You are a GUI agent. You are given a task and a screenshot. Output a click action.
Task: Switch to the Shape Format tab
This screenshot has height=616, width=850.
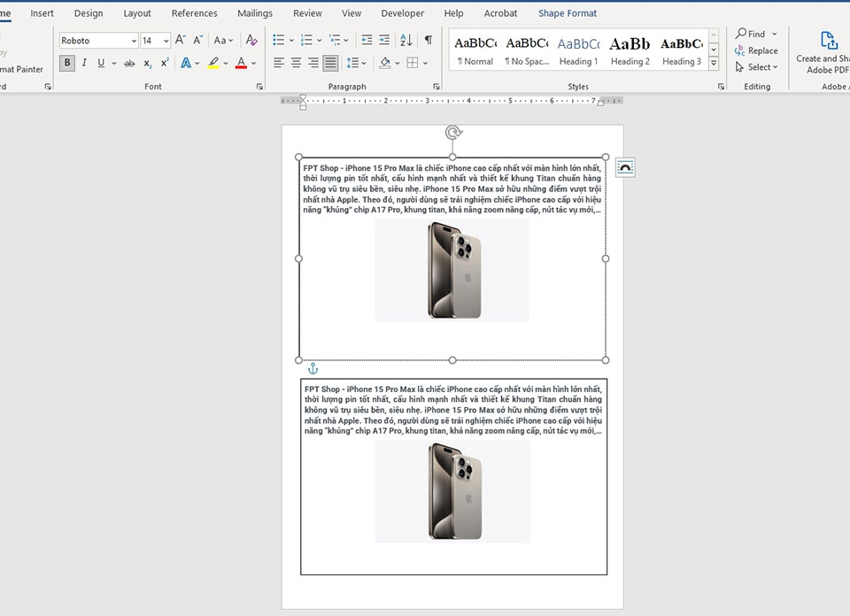pyautogui.click(x=567, y=13)
